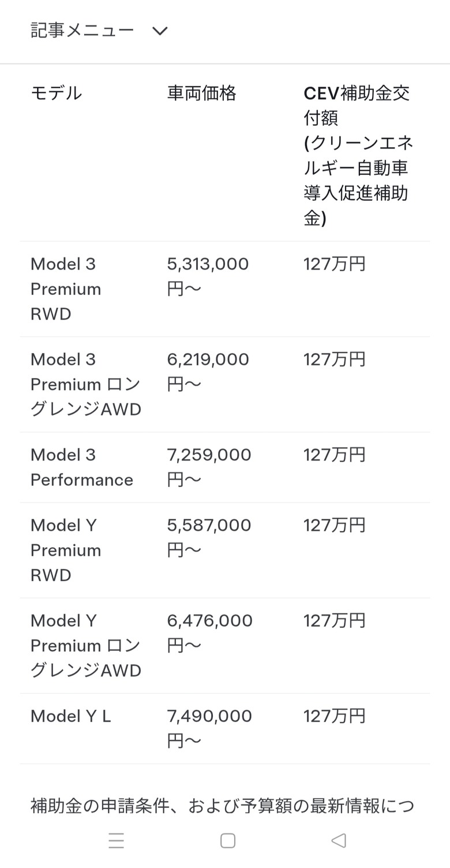Screen dimensions: 450x868
Task: Click the 7,259,000円 price cell
Action: [209, 467]
